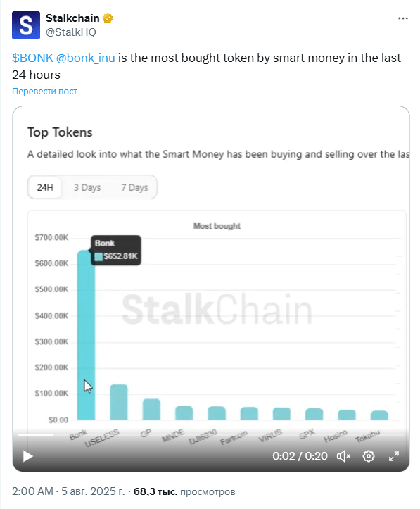
Task: Click the USELESS bar in chart
Action: pos(119,402)
